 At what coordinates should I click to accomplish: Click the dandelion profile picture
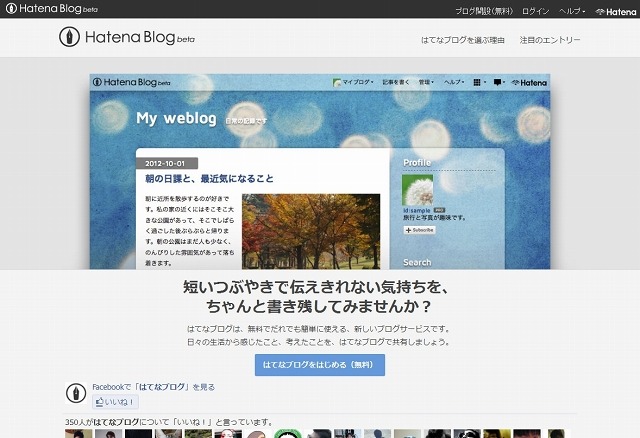click(418, 190)
